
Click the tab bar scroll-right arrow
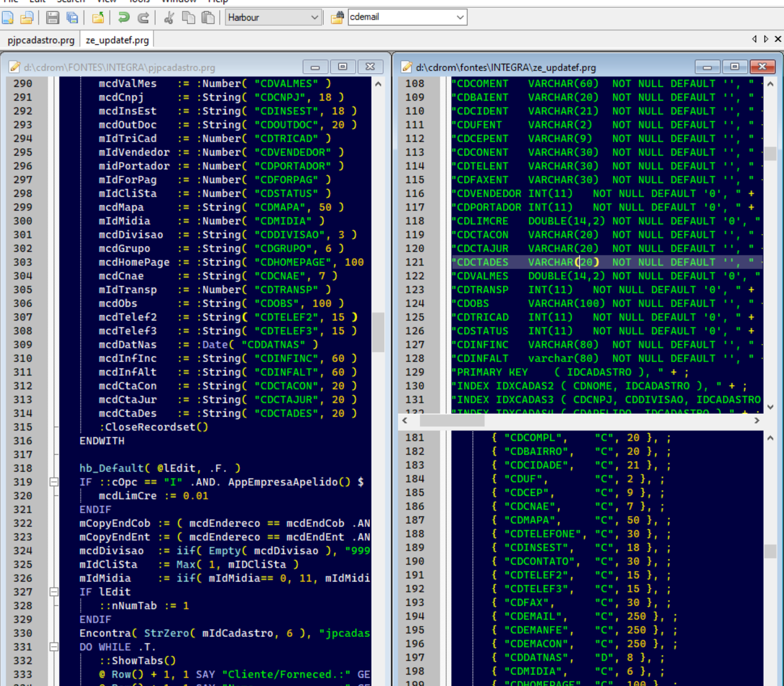766,39
